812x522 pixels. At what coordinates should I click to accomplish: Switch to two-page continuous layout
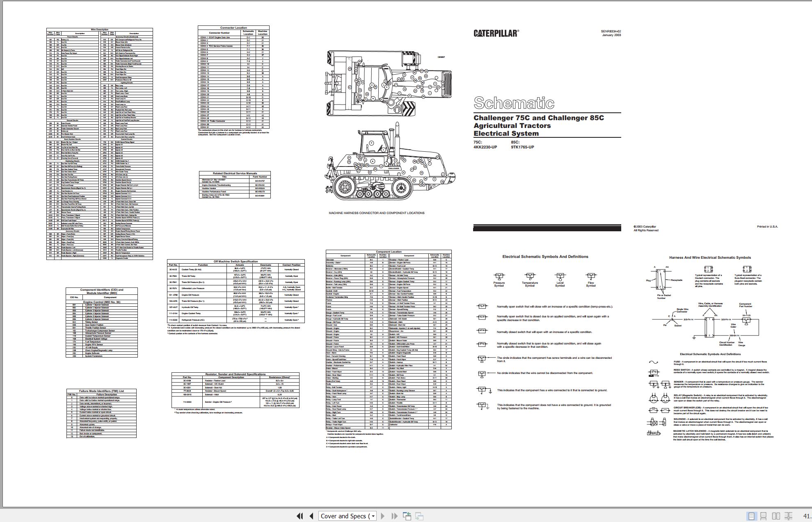click(x=789, y=516)
